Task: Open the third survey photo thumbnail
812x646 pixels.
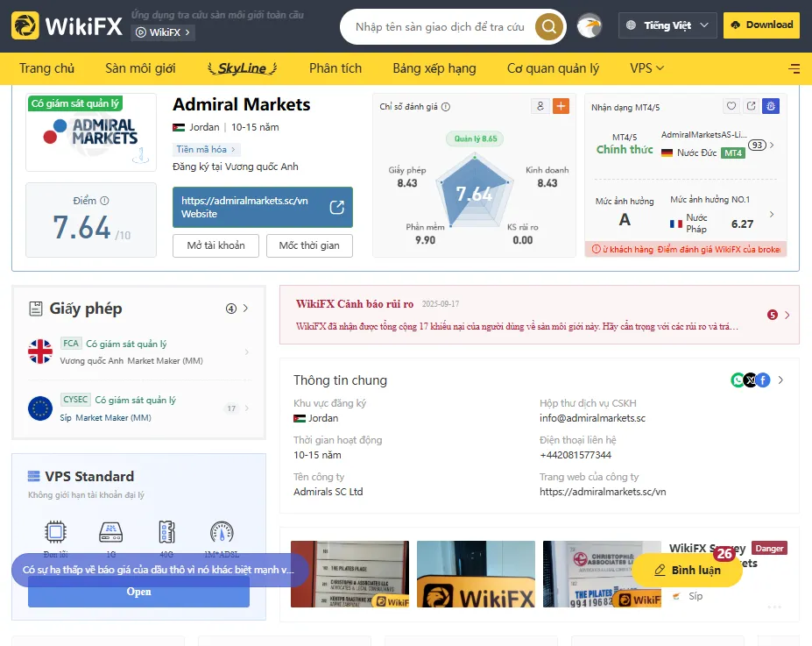Action: (602, 574)
